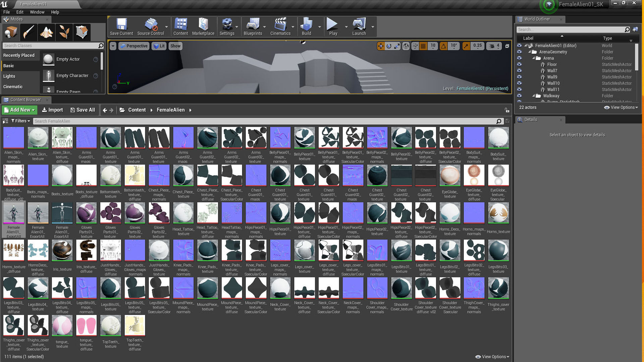Click the Add New button
Viewport: 644px width, 362px height.
click(19, 110)
